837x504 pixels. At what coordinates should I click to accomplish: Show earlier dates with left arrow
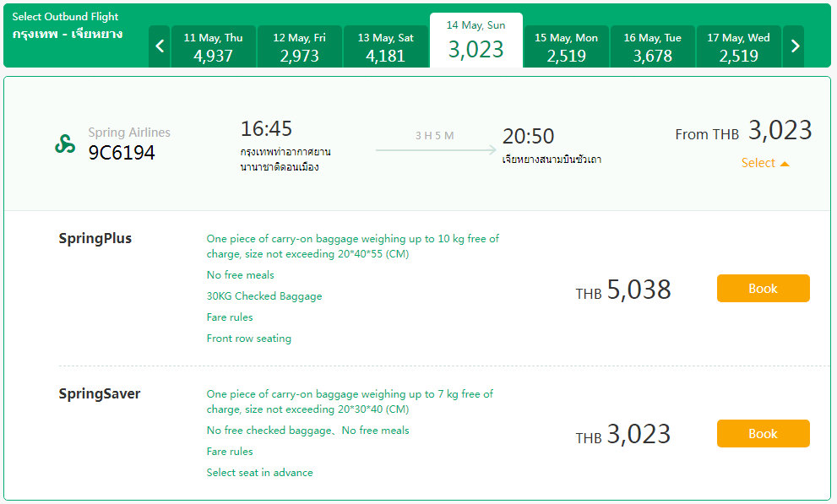tap(159, 46)
